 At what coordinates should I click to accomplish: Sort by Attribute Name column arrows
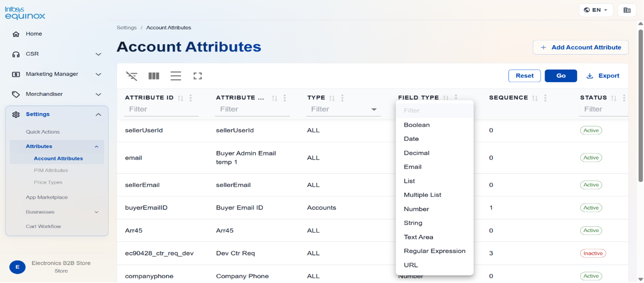point(274,98)
